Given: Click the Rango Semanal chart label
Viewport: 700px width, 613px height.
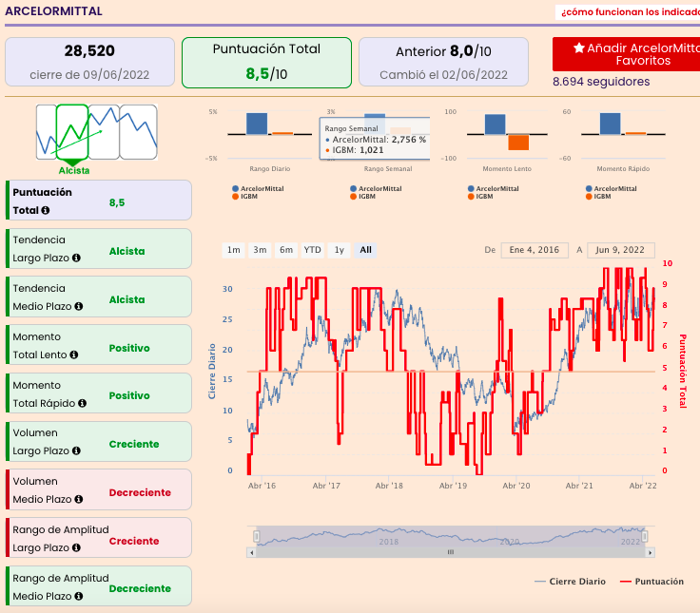Looking at the screenshot, I should pos(388,168).
